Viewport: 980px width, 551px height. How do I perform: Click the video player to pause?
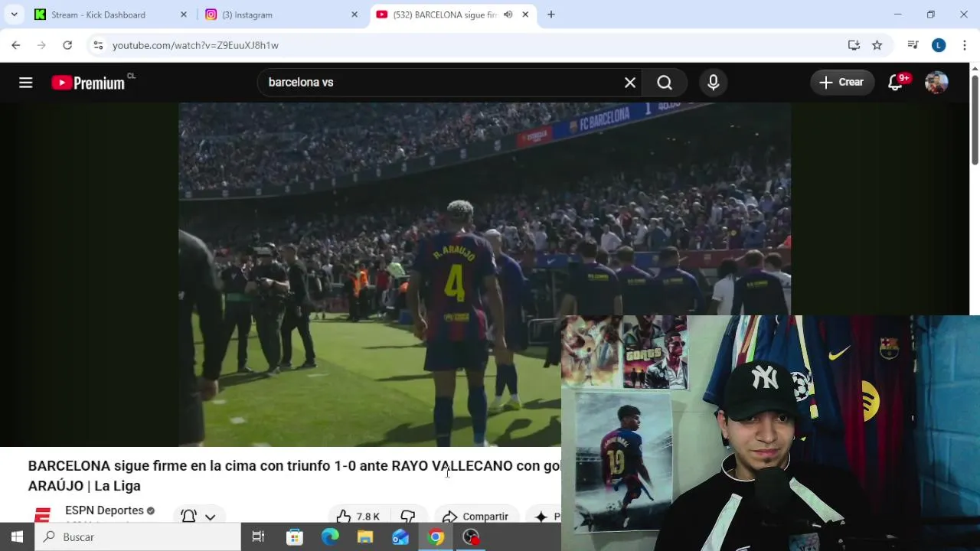pyautogui.click(x=484, y=274)
